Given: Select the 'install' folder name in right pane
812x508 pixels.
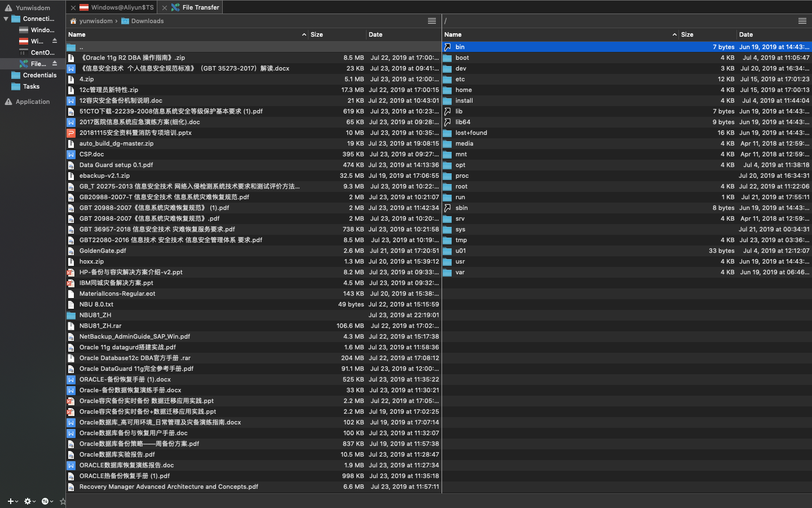Looking at the screenshot, I should coord(464,100).
